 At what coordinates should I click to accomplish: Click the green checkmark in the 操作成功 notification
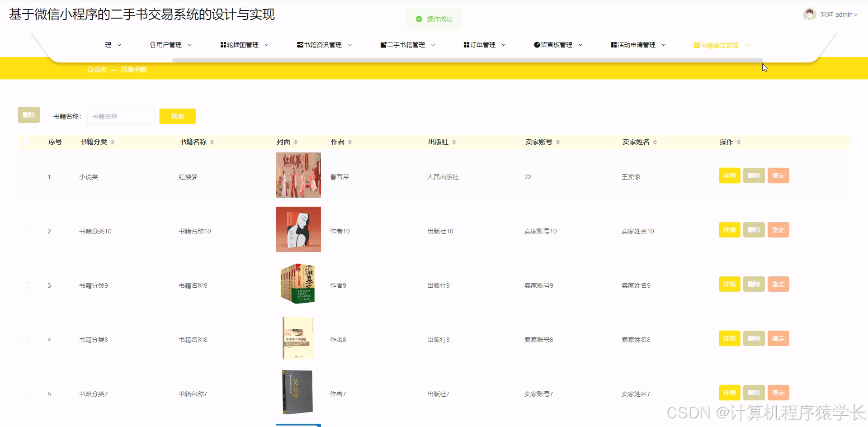(x=418, y=19)
